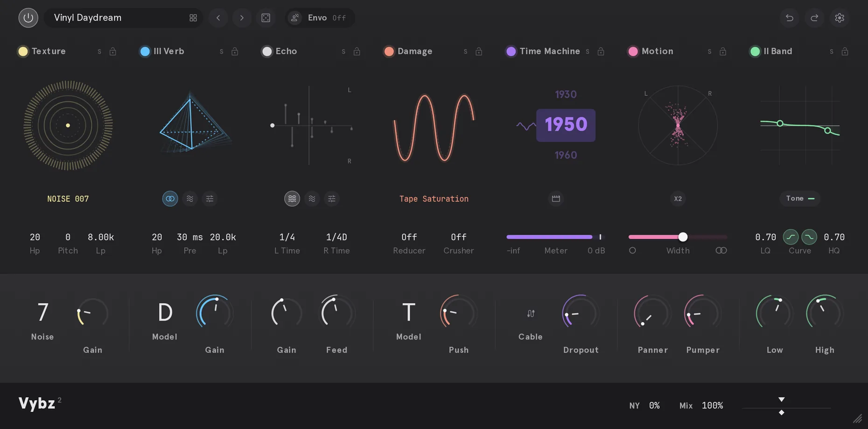This screenshot has width=868, height=429.
Task: Toggle the II Band module on/off
Action: point(755,51)
